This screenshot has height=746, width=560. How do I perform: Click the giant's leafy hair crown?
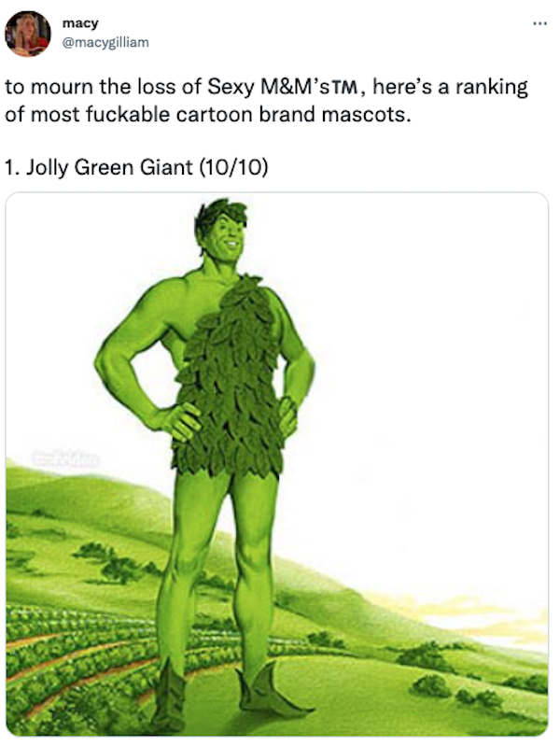click(x=220, y=215)
